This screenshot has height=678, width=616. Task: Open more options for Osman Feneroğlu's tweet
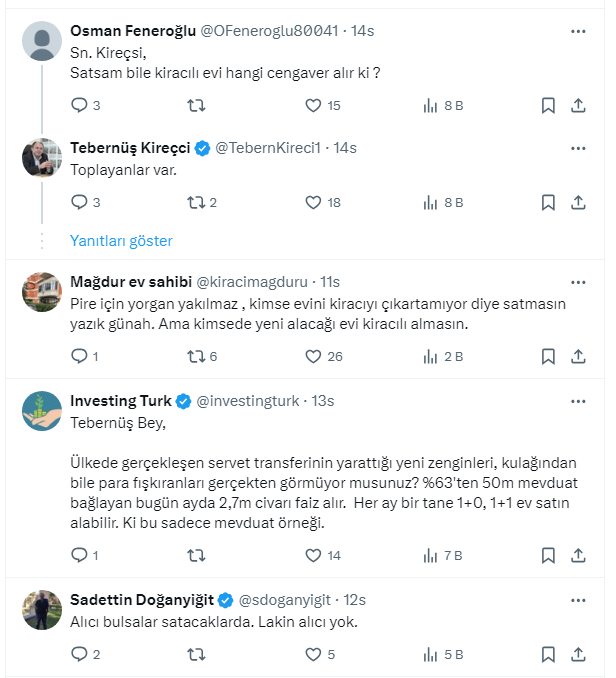(x=578, y=31)
